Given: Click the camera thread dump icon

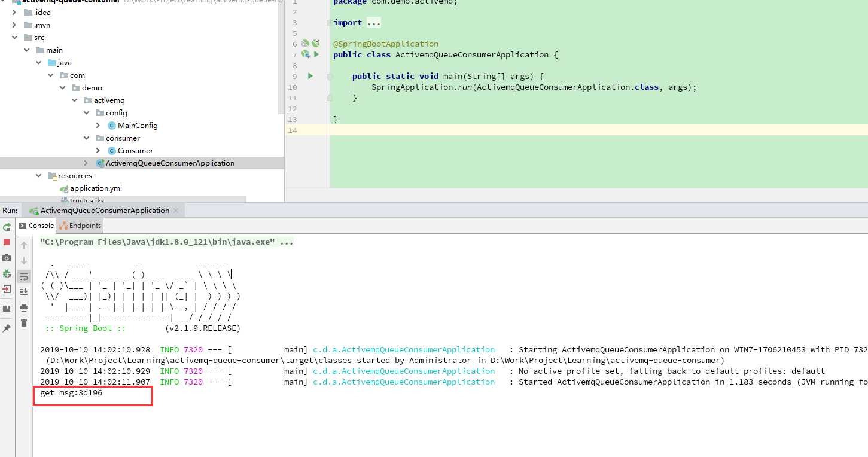Looking at the screenshot, I should (x=7, y=258).
